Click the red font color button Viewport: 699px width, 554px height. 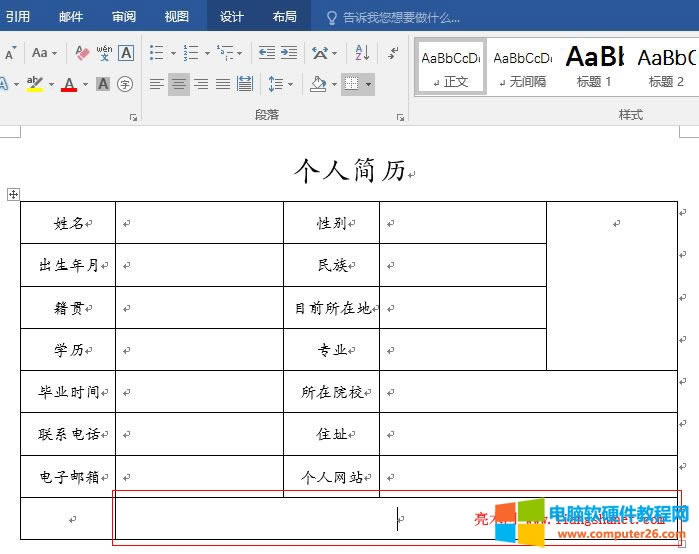[68, 85]
